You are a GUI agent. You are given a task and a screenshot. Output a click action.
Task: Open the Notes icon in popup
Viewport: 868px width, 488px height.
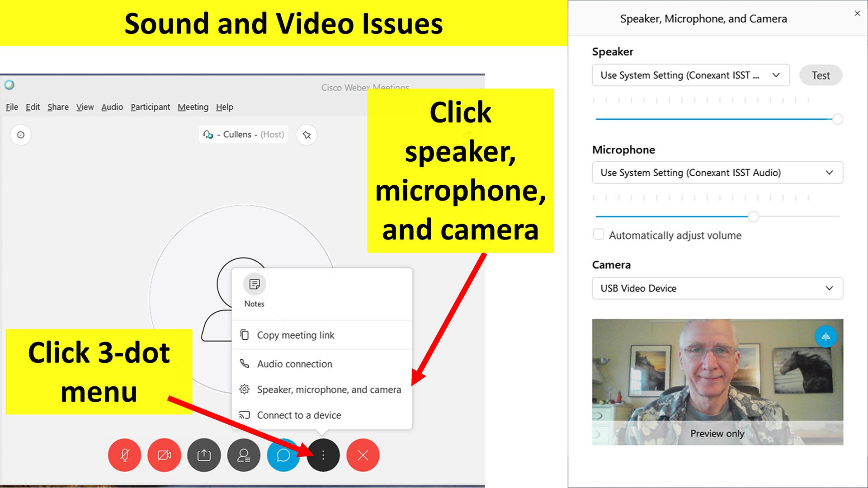click(255, 285)
